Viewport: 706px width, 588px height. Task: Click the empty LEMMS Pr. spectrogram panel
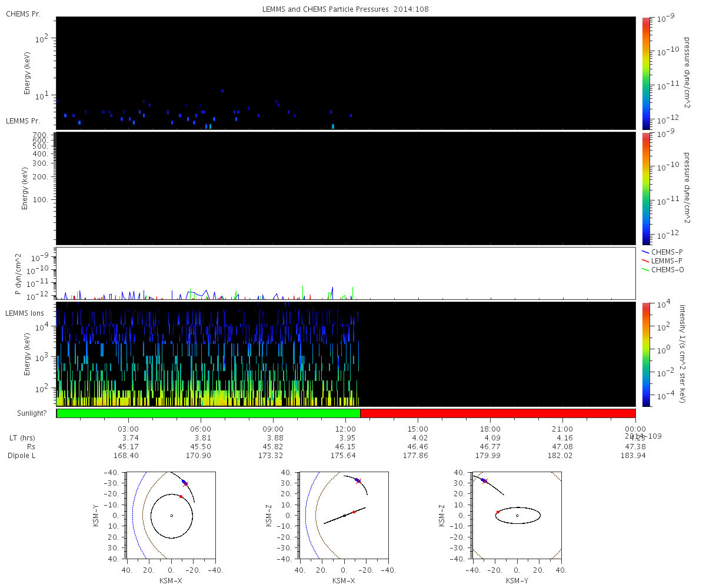pyautogui.click(x=345, y=188)
